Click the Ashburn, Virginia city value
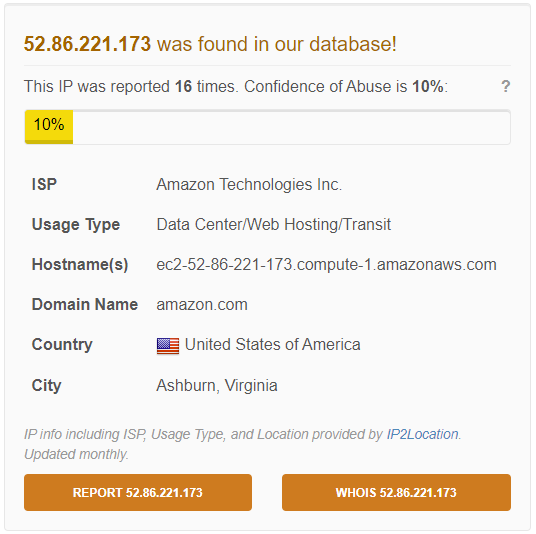The image size is (536, 534). point(217,386)
